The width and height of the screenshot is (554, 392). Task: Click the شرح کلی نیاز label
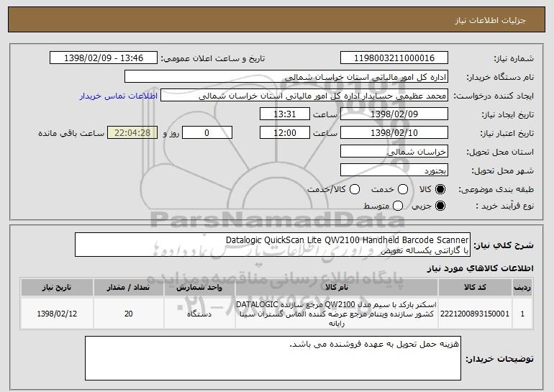point(504,245)
